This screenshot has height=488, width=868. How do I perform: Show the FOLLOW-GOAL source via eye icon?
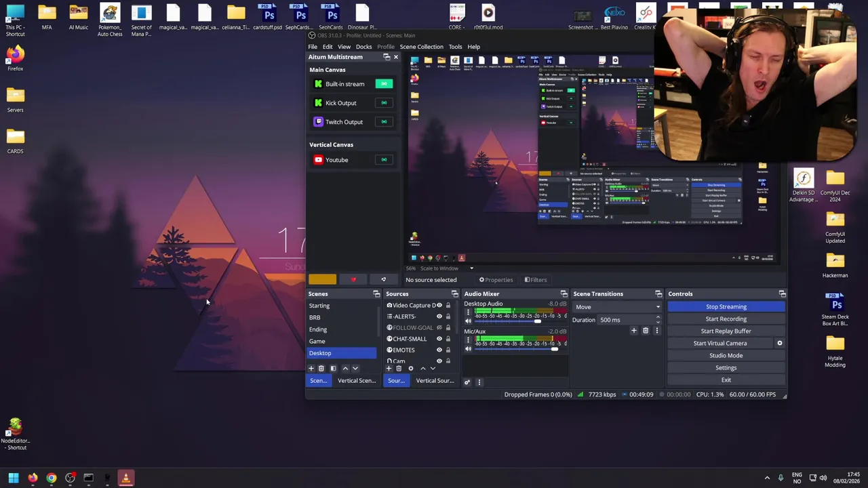[x=439, y=328]
